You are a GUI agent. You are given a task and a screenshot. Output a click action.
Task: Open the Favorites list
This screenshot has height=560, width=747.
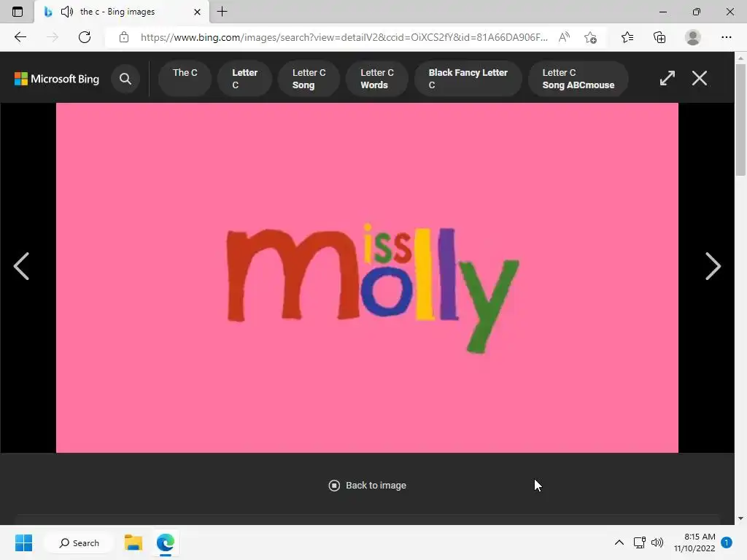tap(627, 37)
